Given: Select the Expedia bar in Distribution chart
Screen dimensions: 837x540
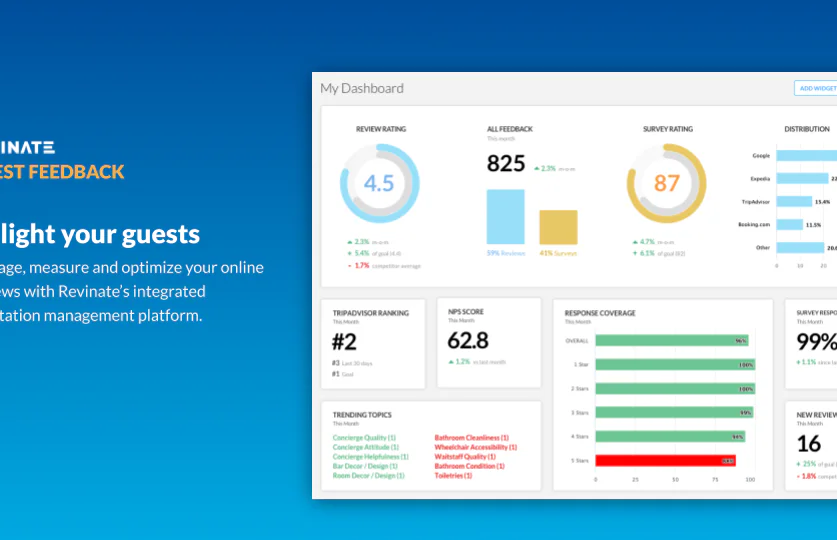Looking at the screenshot, I should click(802, 178).
